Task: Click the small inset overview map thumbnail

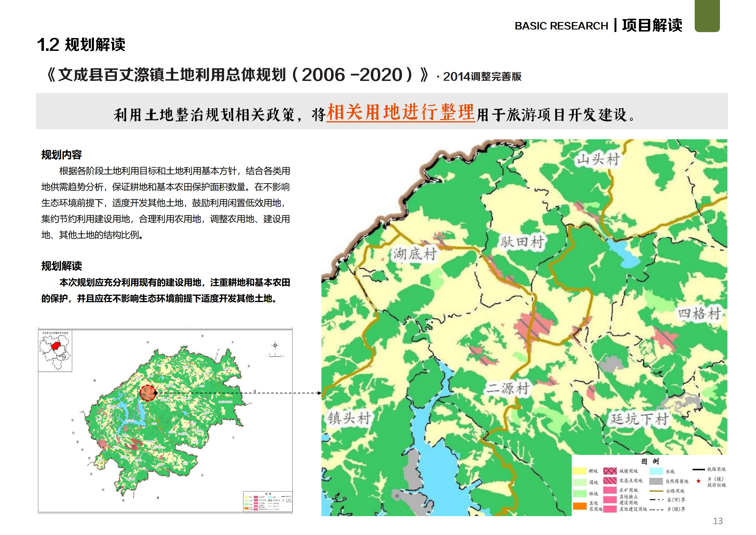Action: coord(55,351)
